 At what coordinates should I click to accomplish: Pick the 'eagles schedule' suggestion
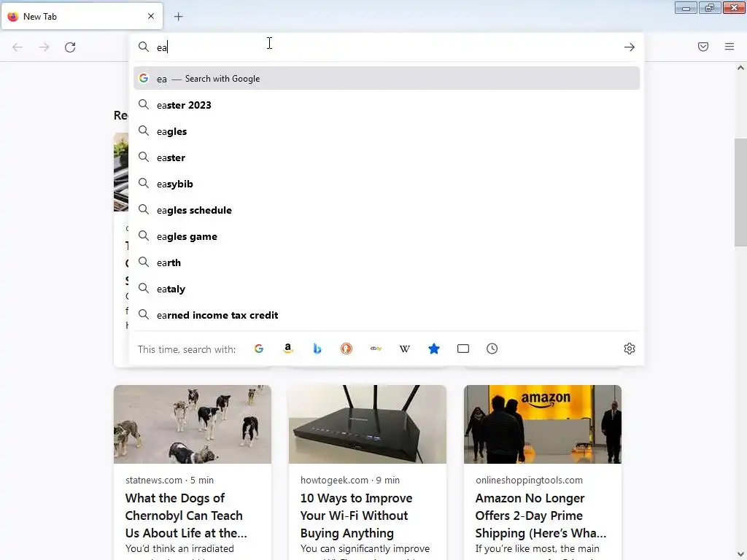(x=387, y=210)
